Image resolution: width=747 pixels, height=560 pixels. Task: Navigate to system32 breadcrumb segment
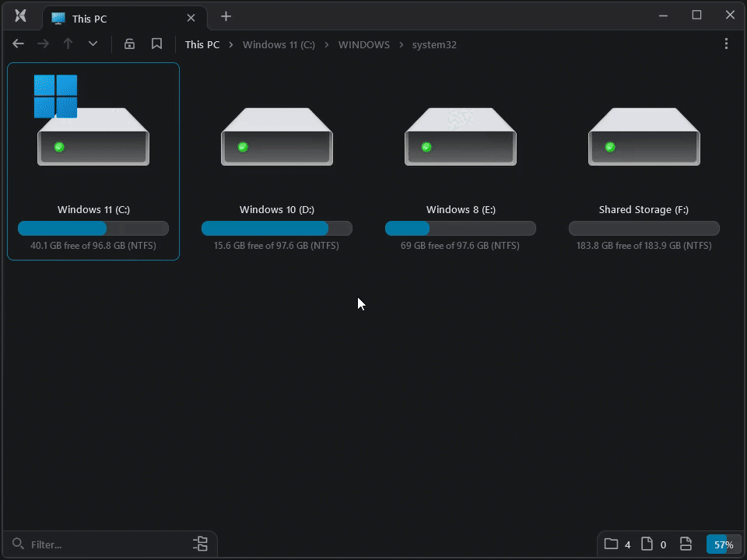pos(434,45)
